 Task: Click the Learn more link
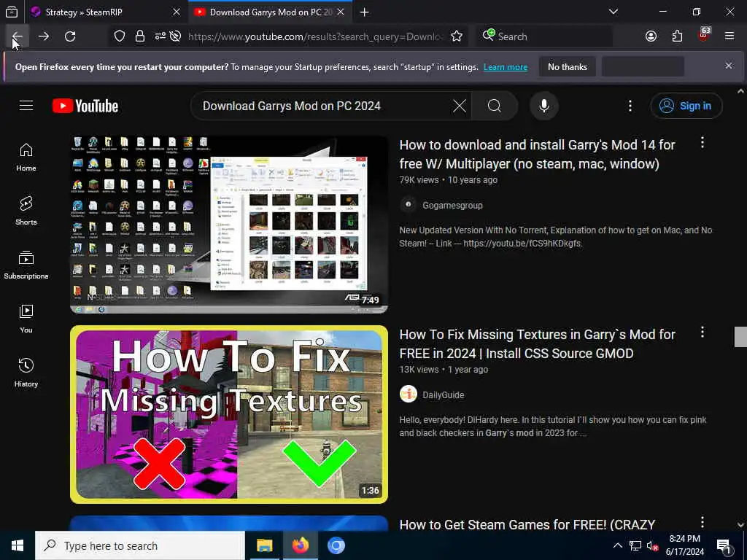[506, 67]
